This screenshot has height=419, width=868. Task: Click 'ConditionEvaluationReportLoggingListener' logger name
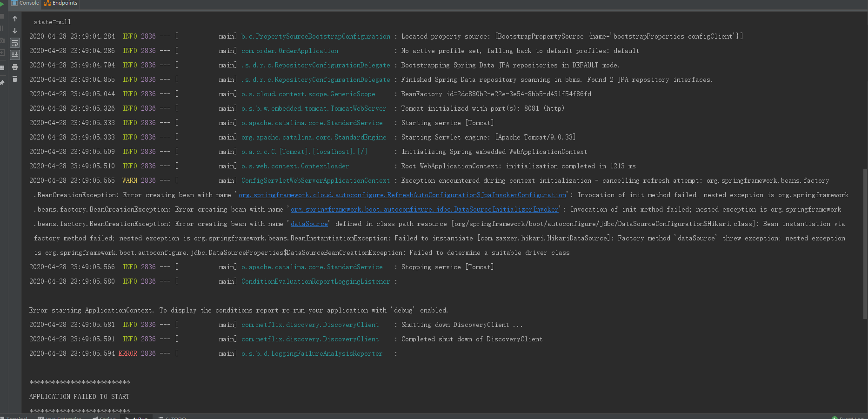tap(316, 281)
